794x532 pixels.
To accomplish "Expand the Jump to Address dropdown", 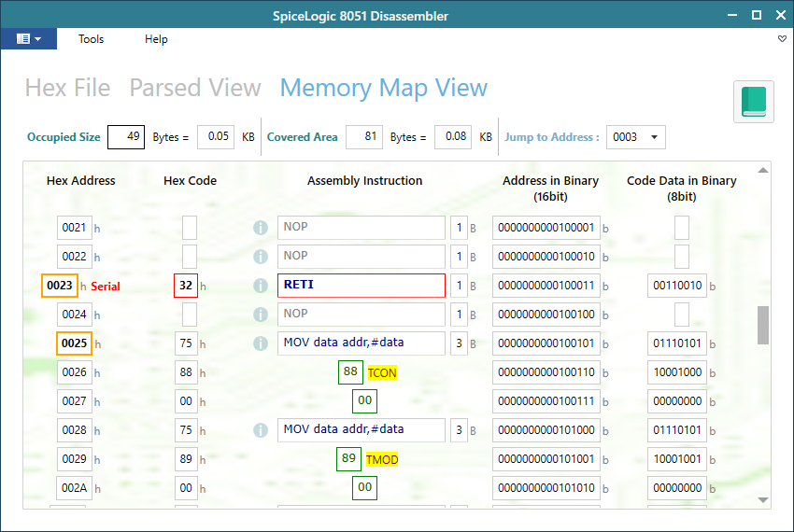I will (x=654, y=137).
